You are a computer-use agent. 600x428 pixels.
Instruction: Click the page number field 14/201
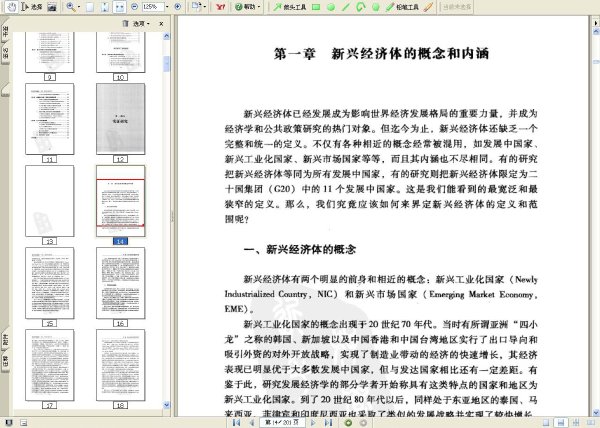(282, 422)
